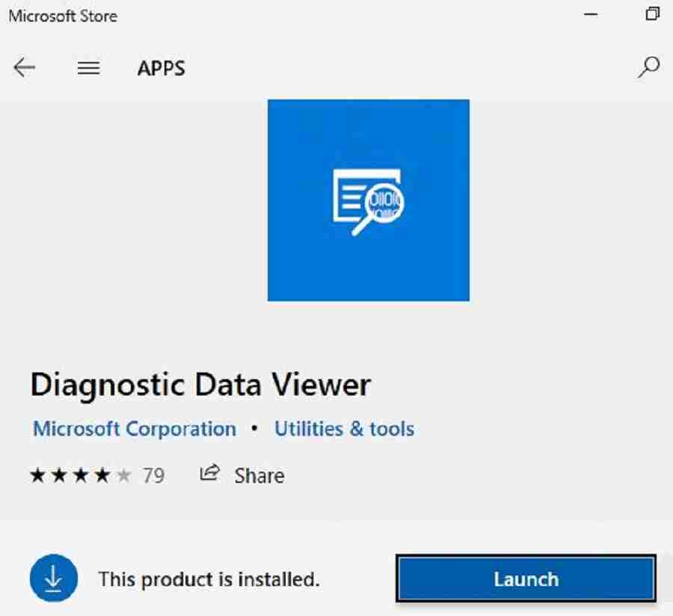Restore the Microsoft Store window size
673x616 pixels.
652,13
